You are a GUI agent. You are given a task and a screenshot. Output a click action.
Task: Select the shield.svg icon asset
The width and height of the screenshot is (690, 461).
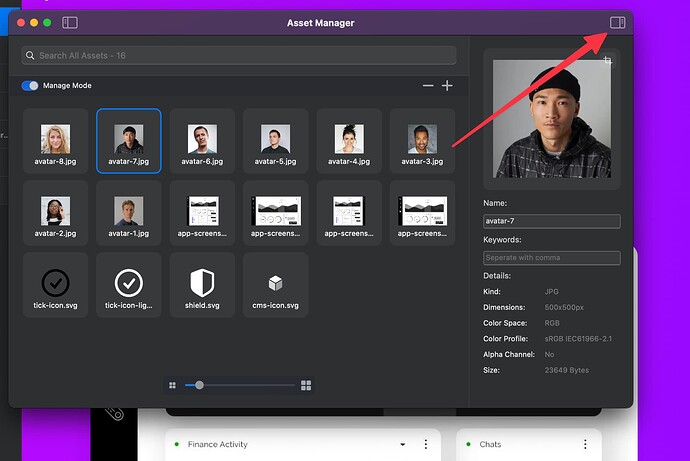coord(202,284)
